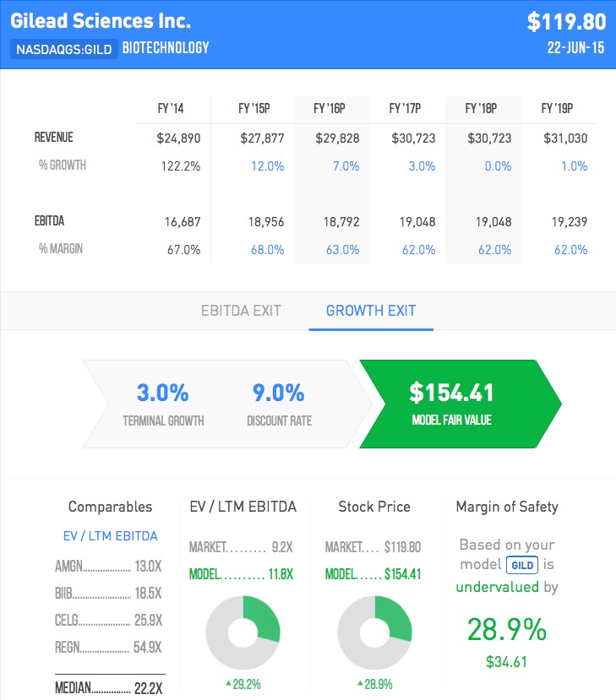Click the $154.41 model fair value box
The height and width of the screenshot is (700, 616).
click(461, 404)
